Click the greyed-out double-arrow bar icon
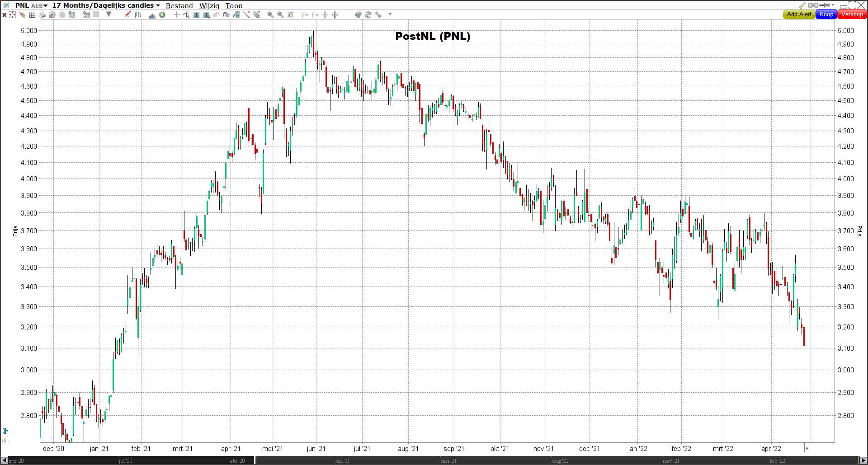 click(x=325, y=14)
